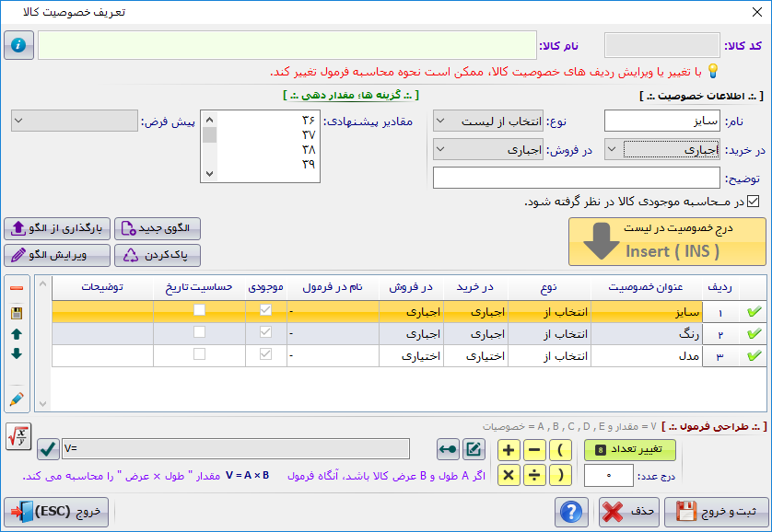The width and height of the screenshot is (772, 532).
Task: Click the توضیح text field
Action: [577, 178]
